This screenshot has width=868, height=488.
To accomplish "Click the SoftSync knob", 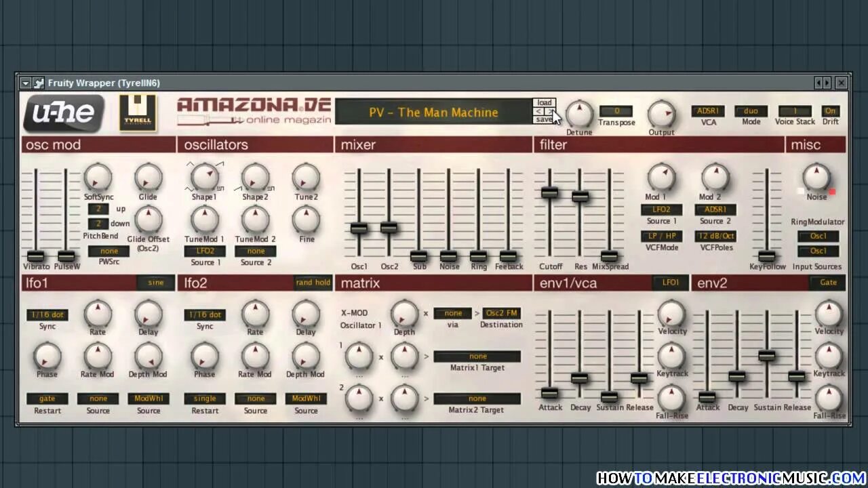I will 98,178.
